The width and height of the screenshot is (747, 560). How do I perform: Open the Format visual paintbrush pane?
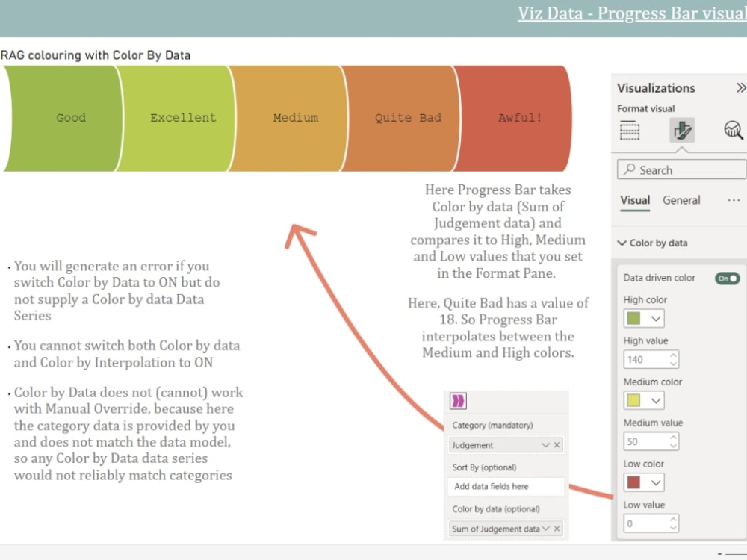coord(680,131)
